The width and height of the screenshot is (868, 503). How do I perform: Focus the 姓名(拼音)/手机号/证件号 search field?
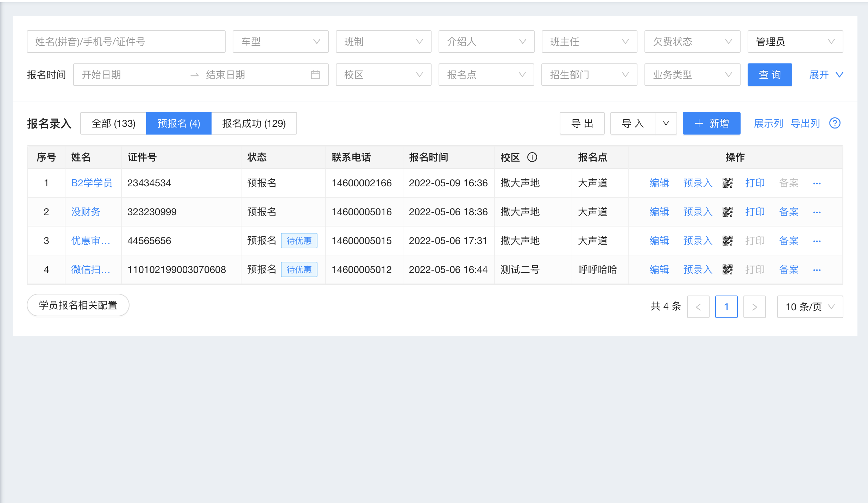(x=126, y=42)
